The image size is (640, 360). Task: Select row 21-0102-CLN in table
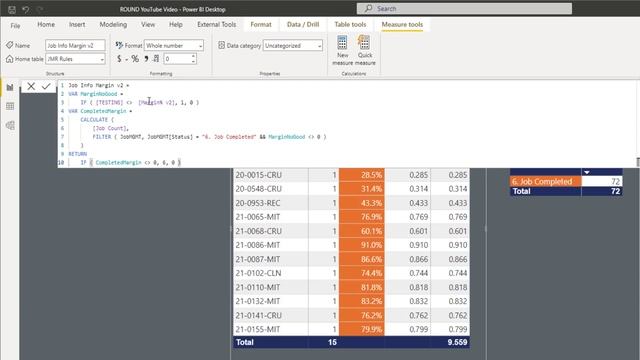[351, 273]
